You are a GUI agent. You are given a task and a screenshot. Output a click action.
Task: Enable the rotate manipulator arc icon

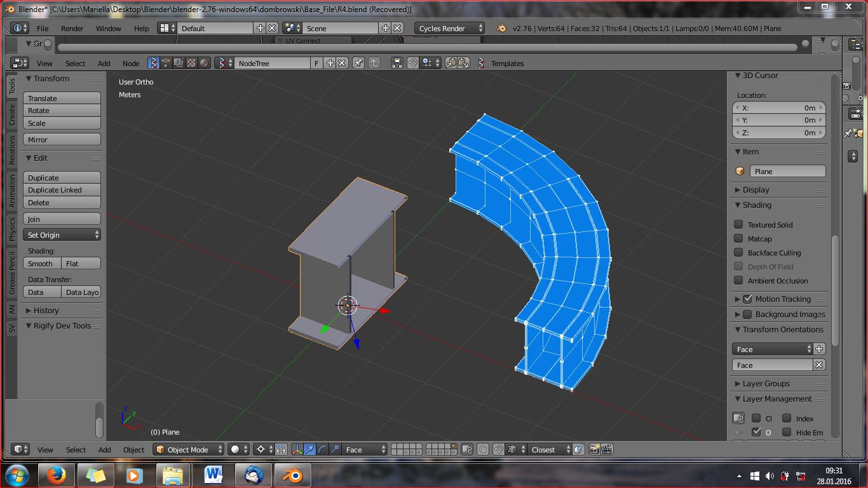coord(322,449)
